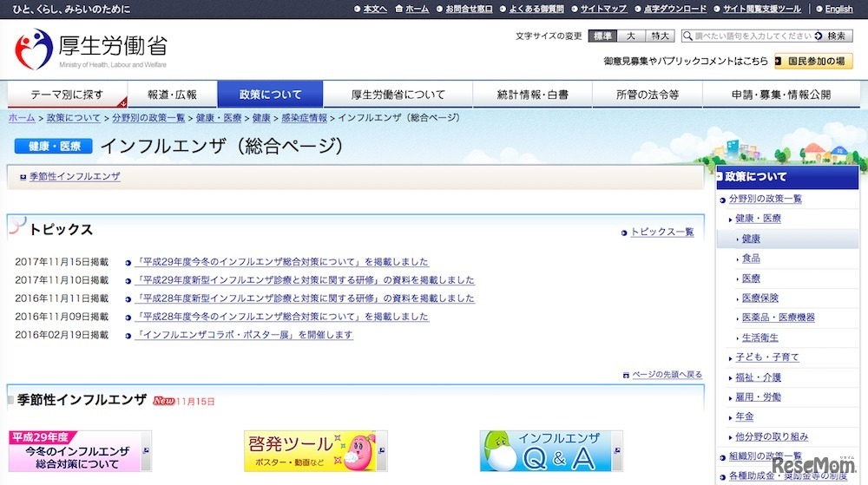Click the 感染症情報 breadcrumb link
This screenshot has width=868, height=485.
[x=304, y=118]
